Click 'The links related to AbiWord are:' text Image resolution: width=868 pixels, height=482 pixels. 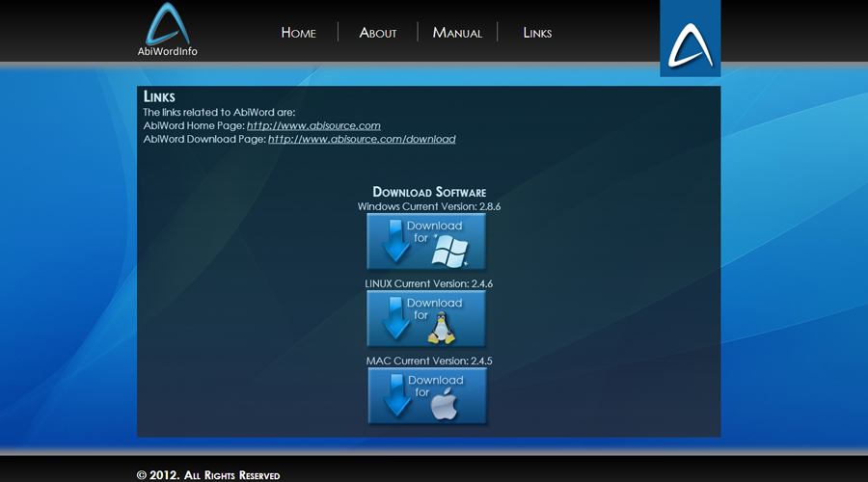219,113
